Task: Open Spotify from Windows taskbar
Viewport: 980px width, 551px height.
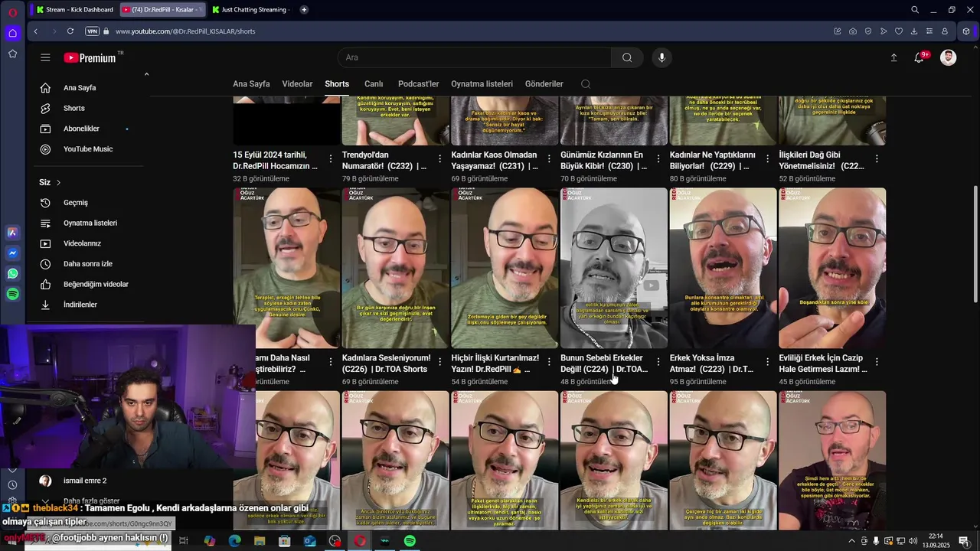Action: (x=410, y=541)
